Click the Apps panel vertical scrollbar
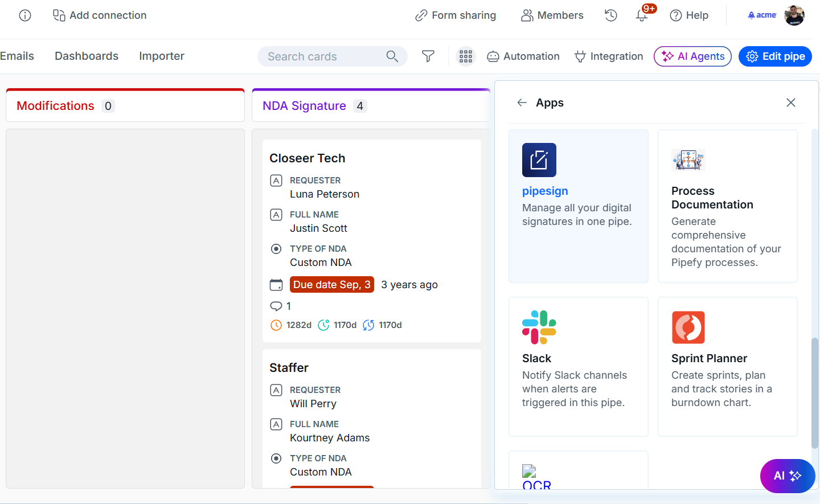 coord(815,393)
